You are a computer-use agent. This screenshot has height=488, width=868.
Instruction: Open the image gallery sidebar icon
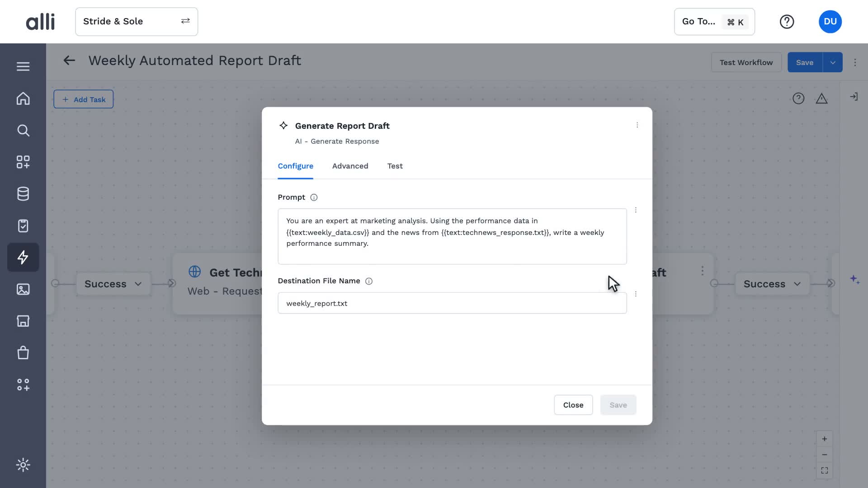[x=23, y=289]
